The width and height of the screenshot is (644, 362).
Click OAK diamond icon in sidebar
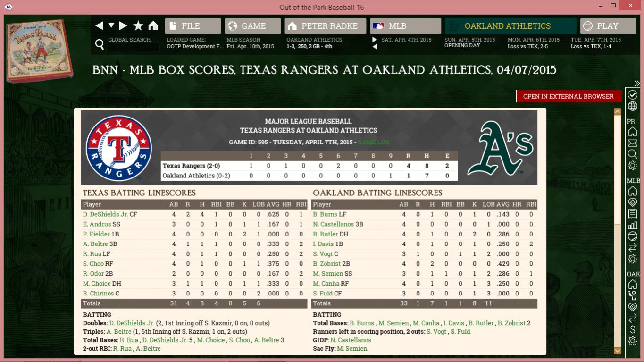pyautogui.click(x=633, y=307)
